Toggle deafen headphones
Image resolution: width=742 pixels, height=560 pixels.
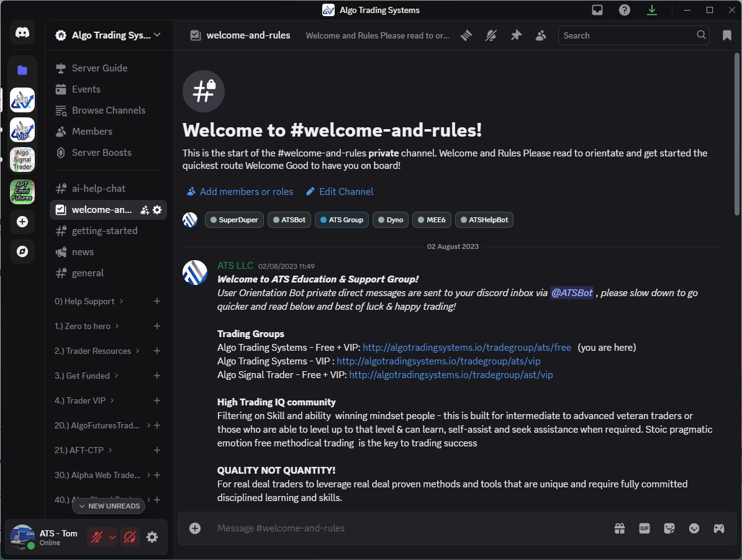[130, 537]
